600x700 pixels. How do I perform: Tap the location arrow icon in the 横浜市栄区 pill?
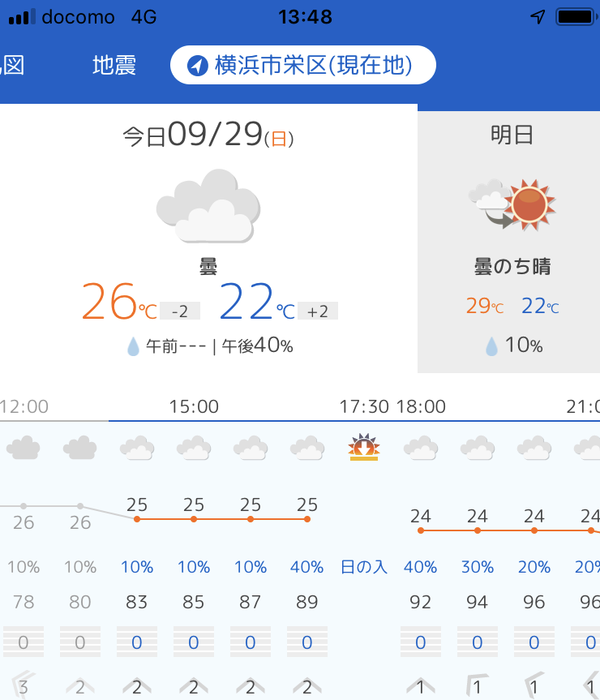(197, 66)
